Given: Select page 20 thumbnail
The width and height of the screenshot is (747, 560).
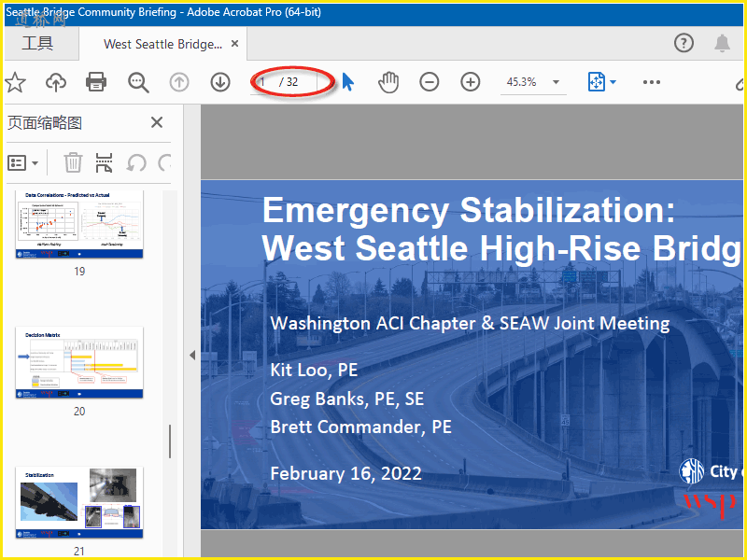Looking at the screenshot, I should 79,363.
